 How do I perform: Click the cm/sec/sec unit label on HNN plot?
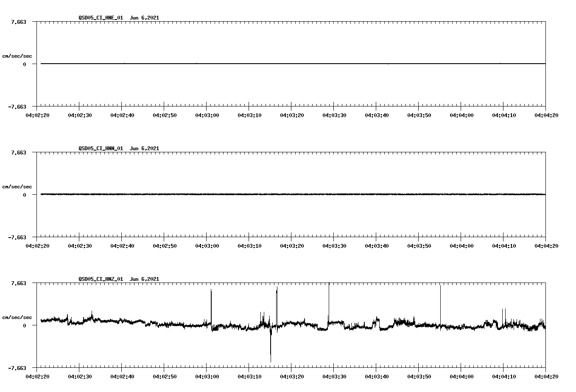coord(17,187)
